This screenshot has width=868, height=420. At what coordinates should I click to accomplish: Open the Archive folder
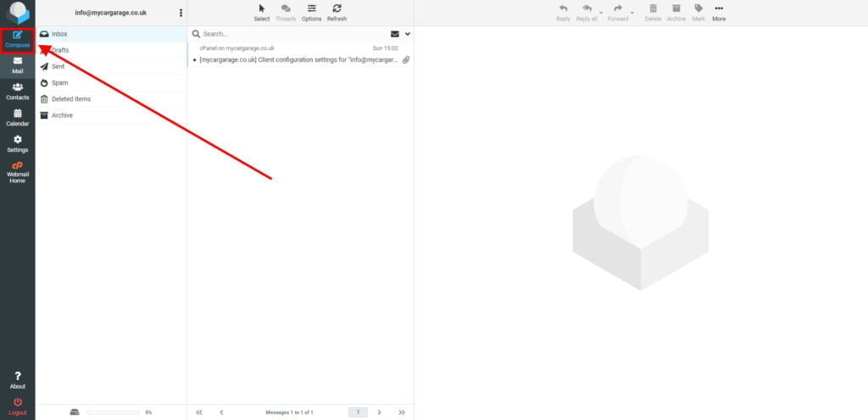(111, 115)
